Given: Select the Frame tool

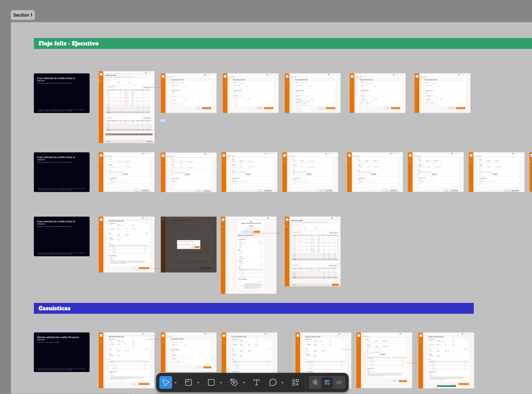Looking at the screenshot, I should (189, 382).
